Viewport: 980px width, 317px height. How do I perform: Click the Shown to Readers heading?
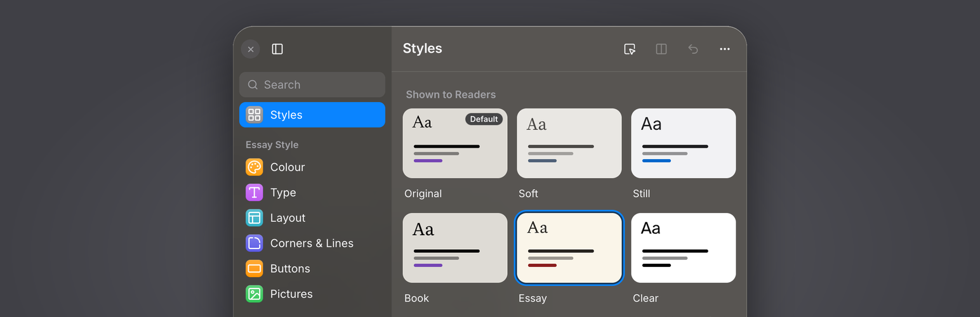451,94
